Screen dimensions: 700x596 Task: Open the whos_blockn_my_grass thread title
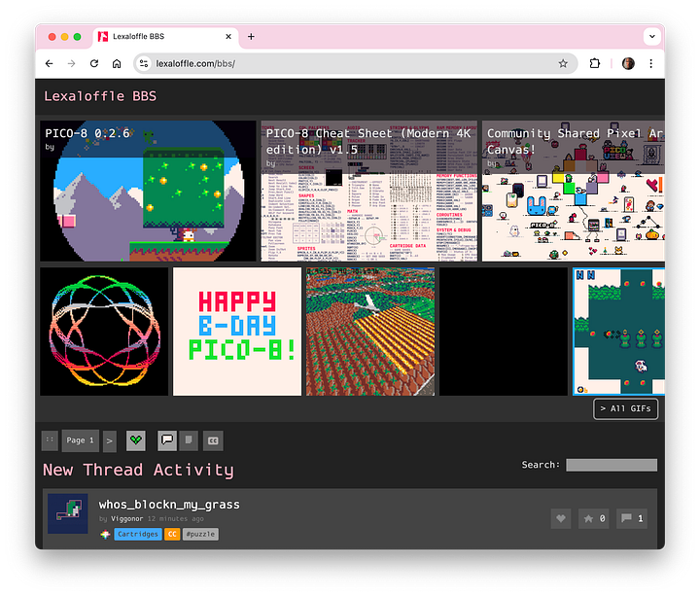click(169, 505)
